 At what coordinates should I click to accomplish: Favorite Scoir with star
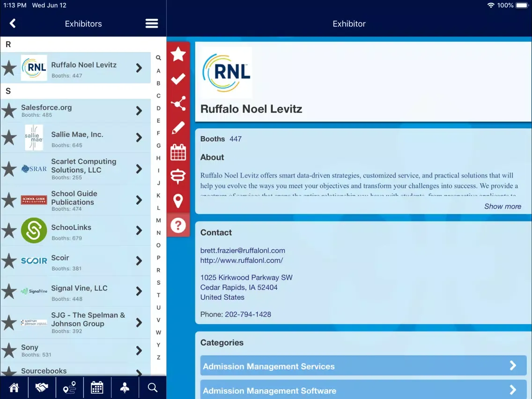pyautogui.click(x=9, y=261)
